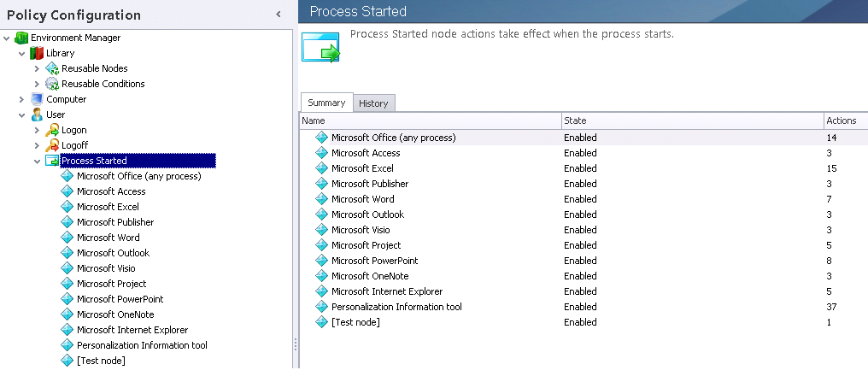Collapse the Policy Configuration pane arrow
Viewport: 868px width, 376px height.
point(279,15)
